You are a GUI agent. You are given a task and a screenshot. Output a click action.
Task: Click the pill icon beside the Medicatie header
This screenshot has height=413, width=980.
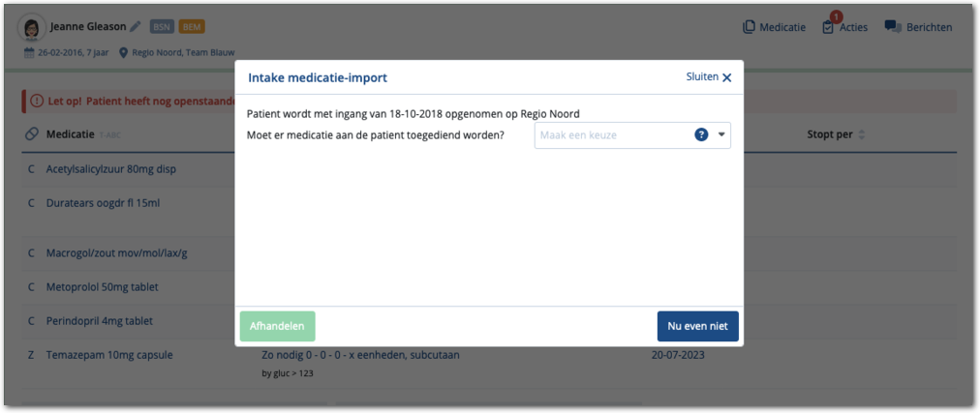32,134
